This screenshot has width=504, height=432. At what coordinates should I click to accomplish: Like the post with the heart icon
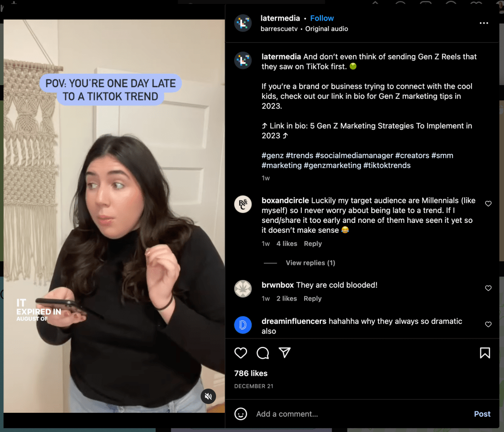[x=240, y=353]
